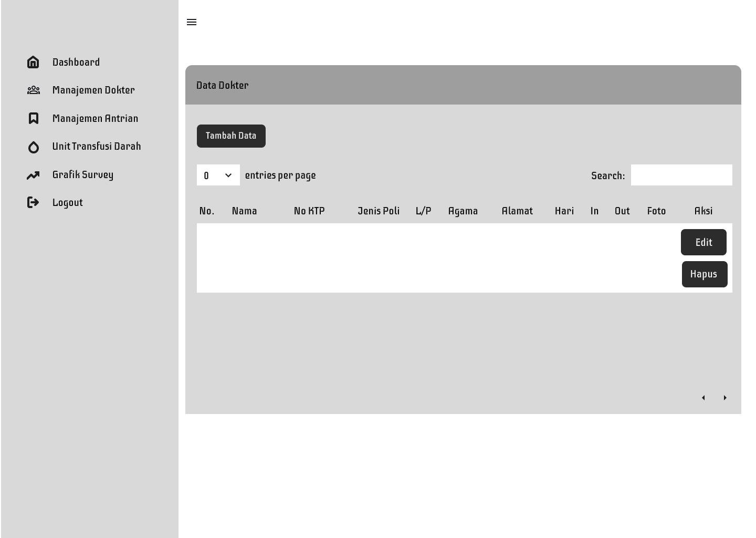Select the Manajemen Dokter people icon
Screen dimensions: 756x538
coord(33,90)
